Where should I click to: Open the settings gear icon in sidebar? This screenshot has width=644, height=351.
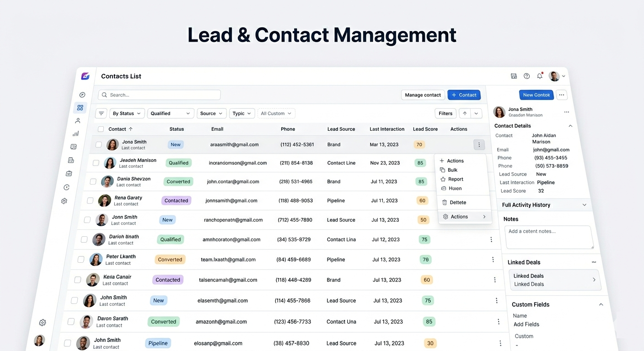pyautogui.click(x=64, y=201)
